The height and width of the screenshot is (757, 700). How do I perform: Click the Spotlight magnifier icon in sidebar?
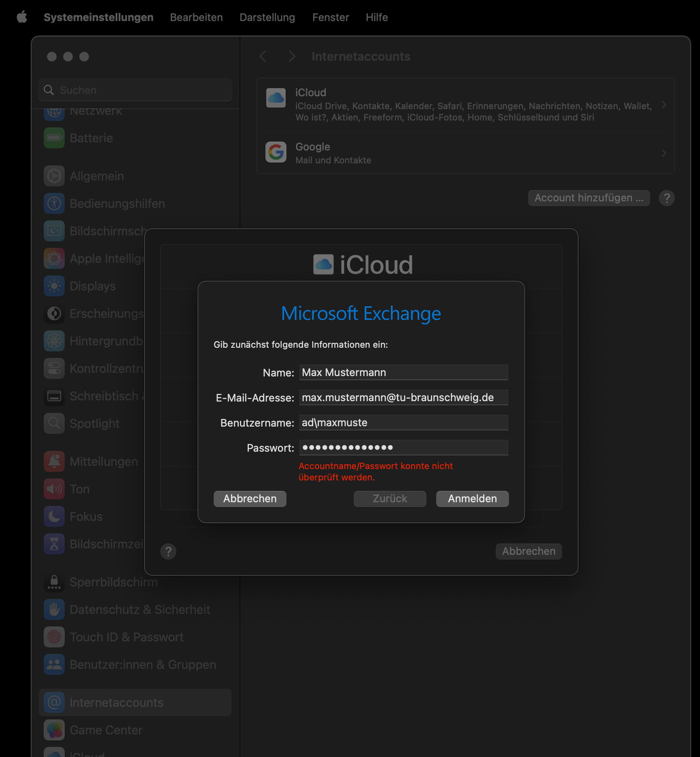tap(54, 423)
